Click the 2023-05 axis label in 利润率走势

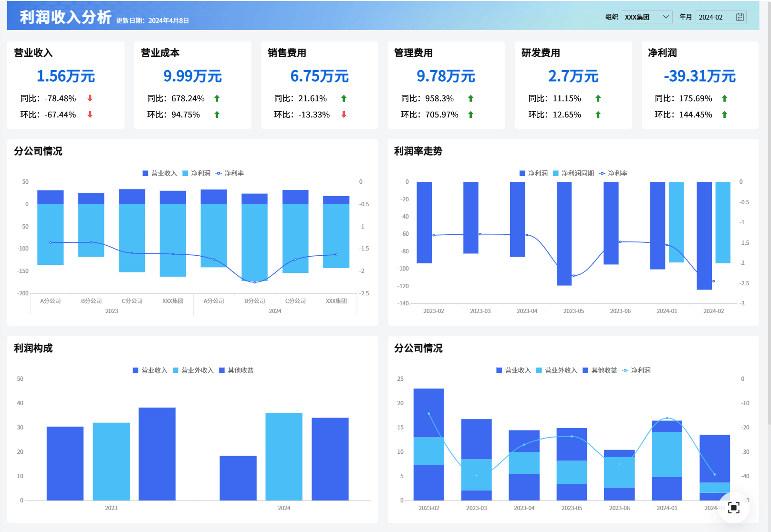pyautogui.click(x=573, y=311)
